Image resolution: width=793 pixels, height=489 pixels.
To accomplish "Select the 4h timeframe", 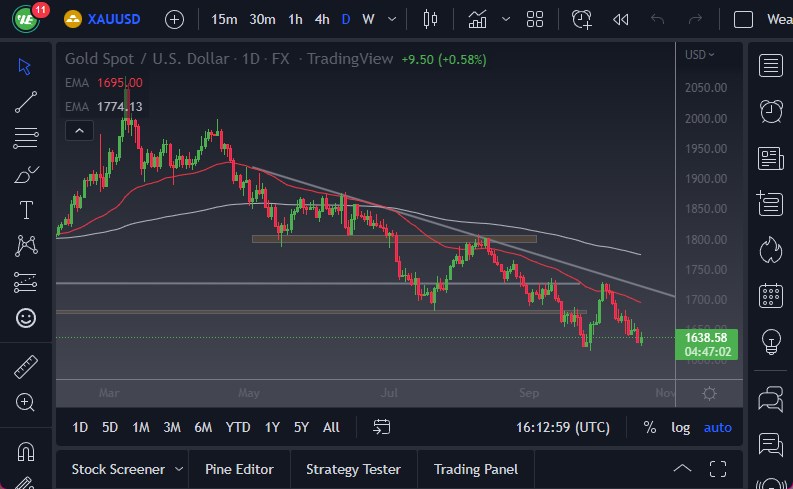I will pos(321,19).
